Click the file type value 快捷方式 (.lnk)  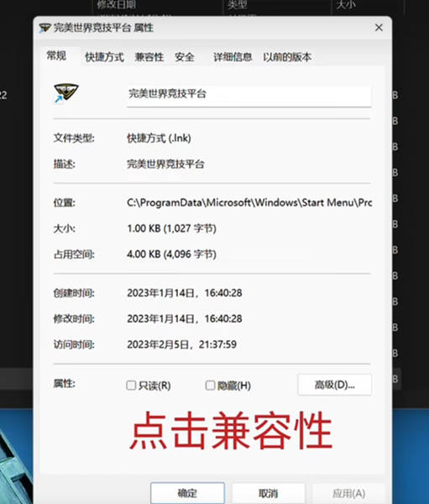[159, 139]
